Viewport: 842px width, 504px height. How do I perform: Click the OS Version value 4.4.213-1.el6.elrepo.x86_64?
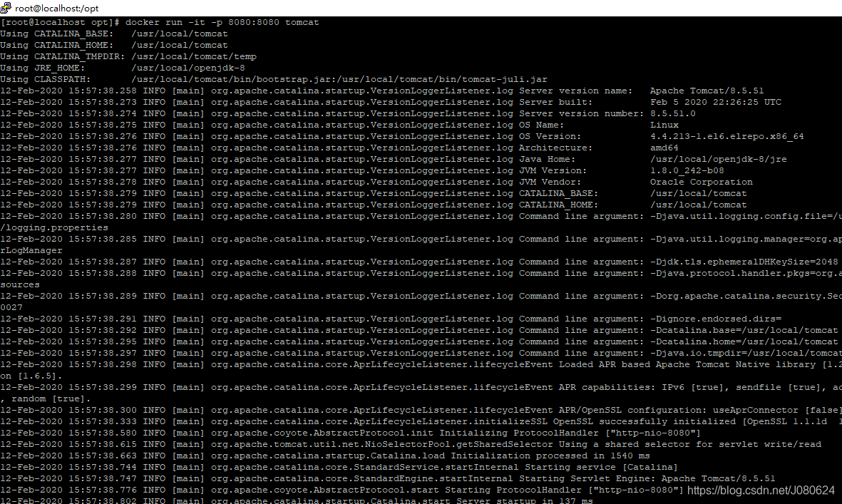click(727, 136)
